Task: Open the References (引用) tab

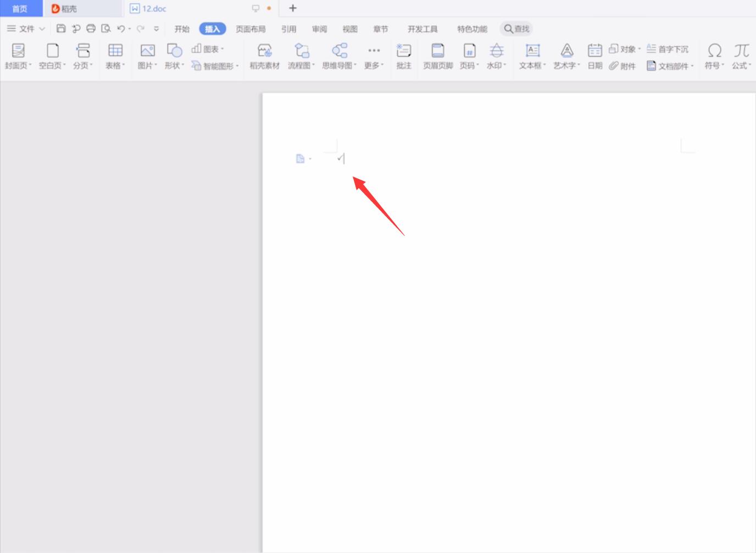Action: click(x=288, y=29)
